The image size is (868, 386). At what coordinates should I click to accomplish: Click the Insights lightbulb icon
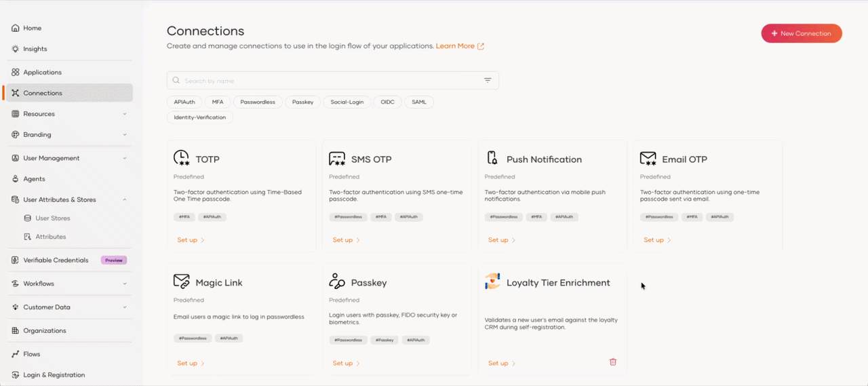coord(16,49)
